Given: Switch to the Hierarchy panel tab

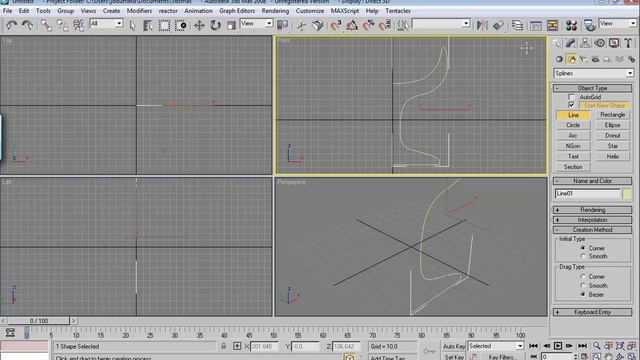Looking at the screenshot, I should [585, 43].
